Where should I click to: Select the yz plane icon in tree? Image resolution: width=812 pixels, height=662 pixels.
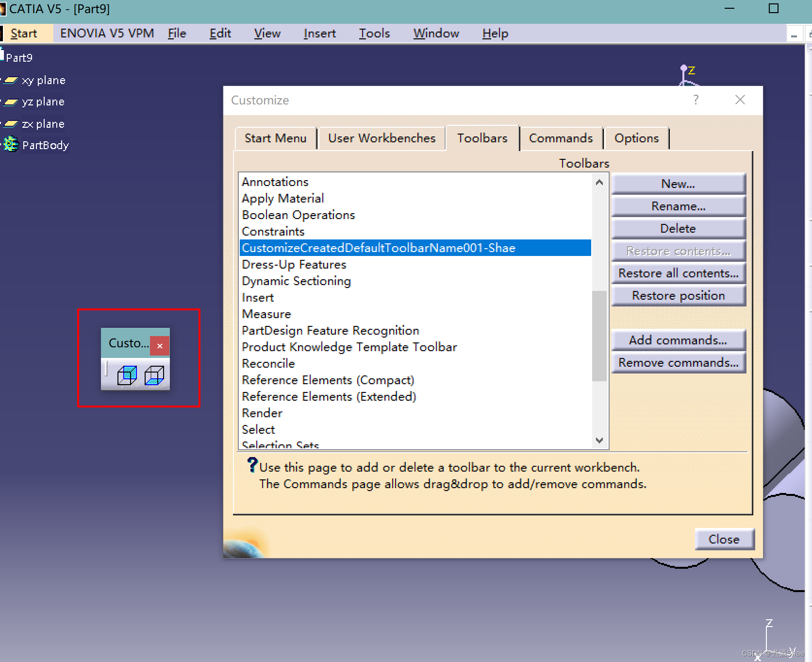pos(11,102)
